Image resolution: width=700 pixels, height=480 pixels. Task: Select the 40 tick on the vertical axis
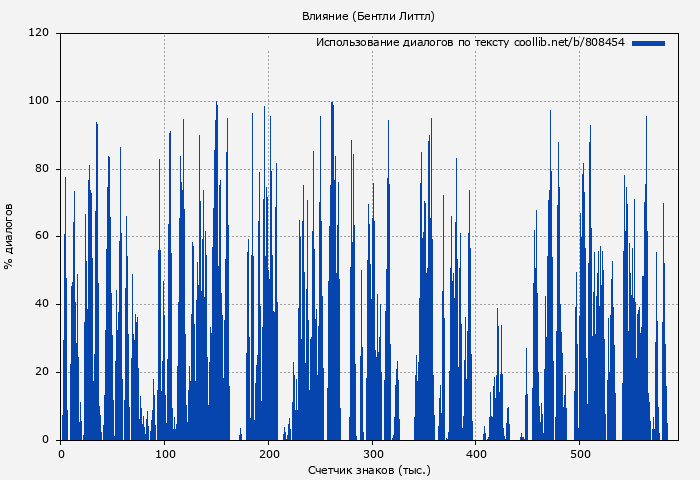pyautogui.click(x=42, y=304)
